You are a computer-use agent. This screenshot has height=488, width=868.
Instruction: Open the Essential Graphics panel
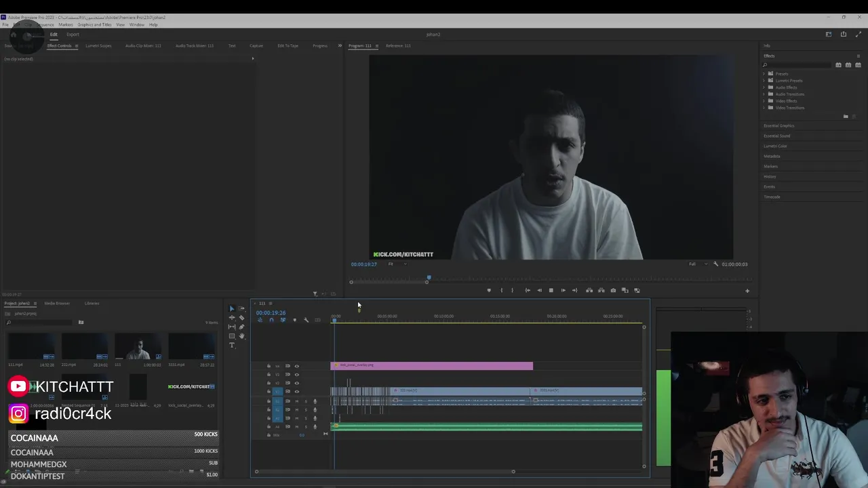(779, 125)
